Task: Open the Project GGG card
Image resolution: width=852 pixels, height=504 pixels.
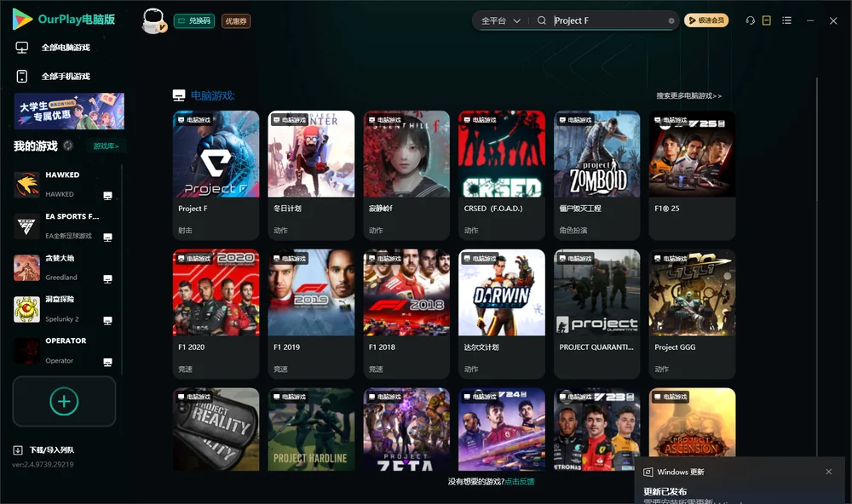Action: [x=692, y=313]
